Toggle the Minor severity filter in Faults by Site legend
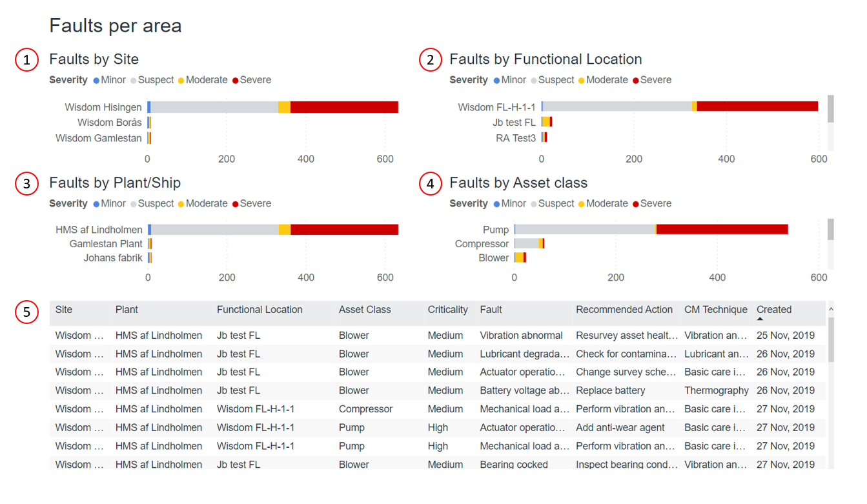Viewport: 867px width, 504px height. coord(98,79)
